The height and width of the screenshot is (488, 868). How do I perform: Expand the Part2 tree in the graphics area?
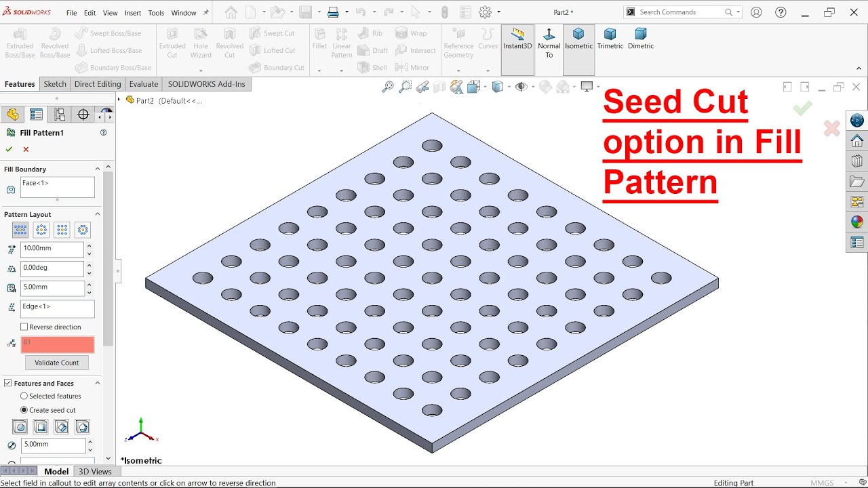tap(119, 100)
